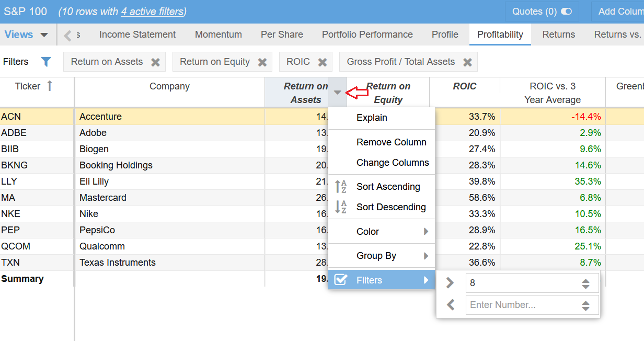Click the Return on Equity filter chip label
Image resolution: width=644 pixels, height=341 pixels.
point(215,62)
